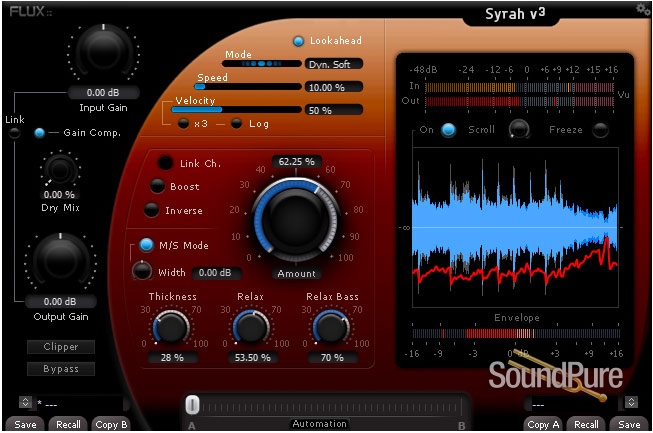Enable the Inverse option
The height and width of the screenshot is (433, 653).
pyautogui.click(x=152, y=210)
